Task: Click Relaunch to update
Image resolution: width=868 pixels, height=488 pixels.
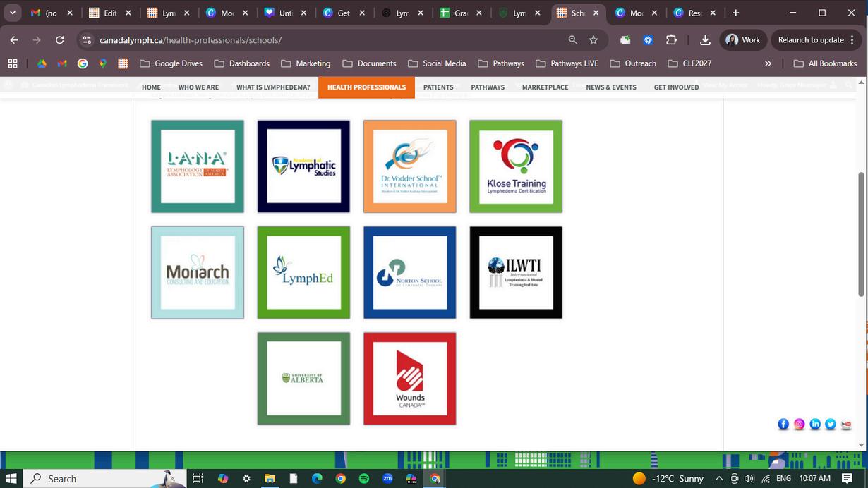Action: tap(817, 40)
